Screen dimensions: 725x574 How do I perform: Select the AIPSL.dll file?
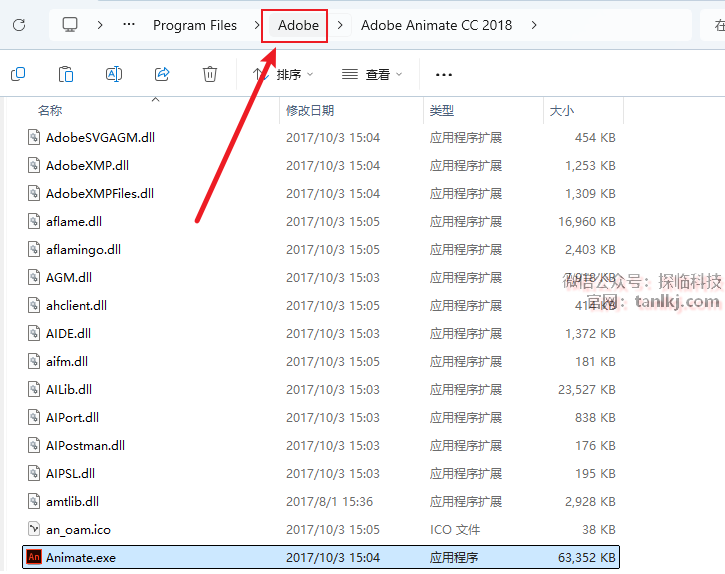[70, 473]
